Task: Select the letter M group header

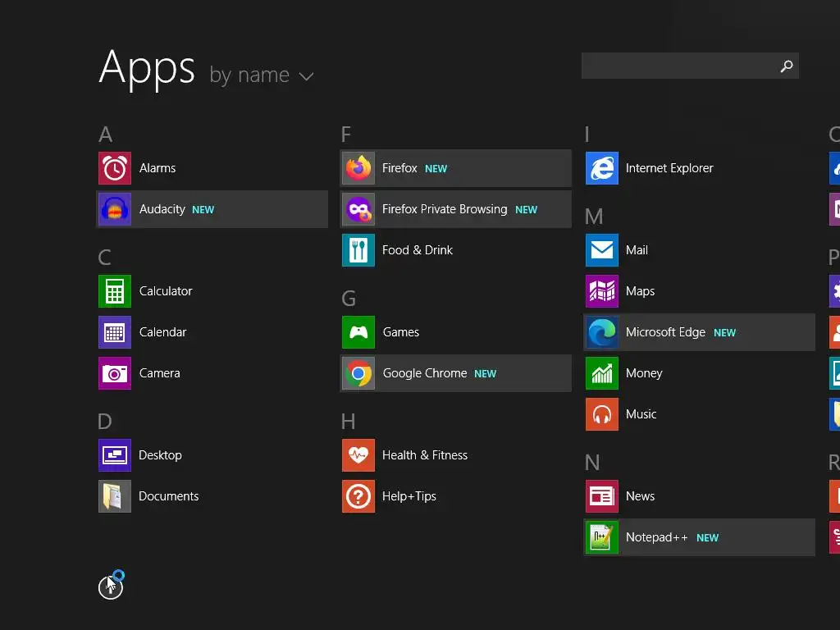Action: point(594,217)
